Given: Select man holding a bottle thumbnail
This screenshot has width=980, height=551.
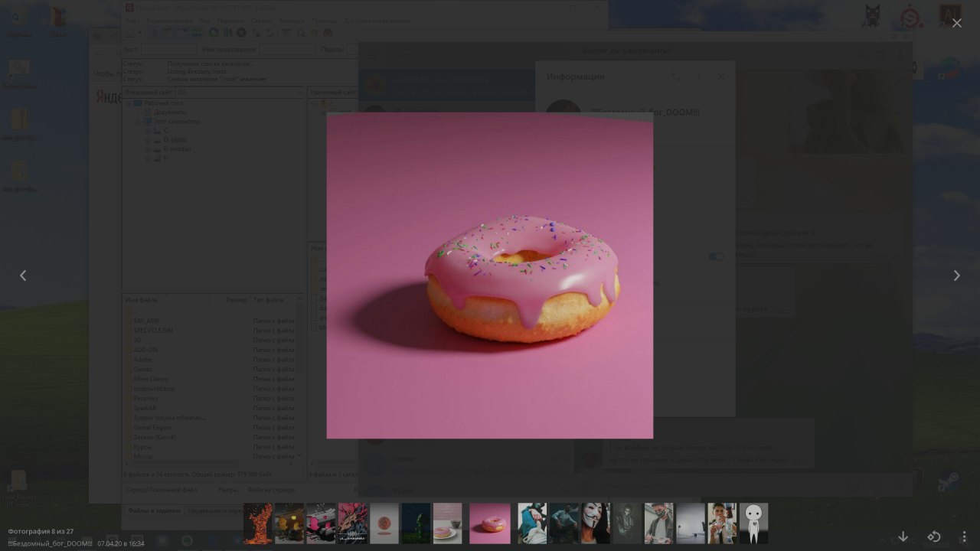Looking at the screenshot, I should (x=722, y=523).
